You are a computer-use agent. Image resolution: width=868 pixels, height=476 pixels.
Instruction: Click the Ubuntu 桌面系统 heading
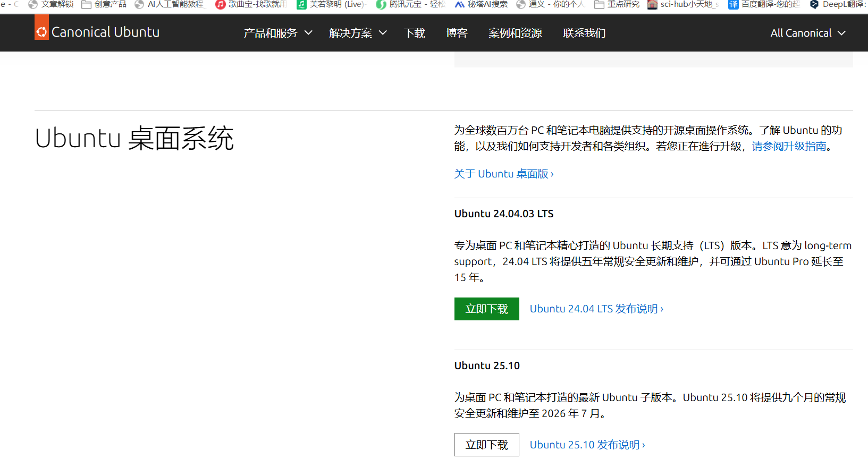pyautogui.click(x=134, y=139)
